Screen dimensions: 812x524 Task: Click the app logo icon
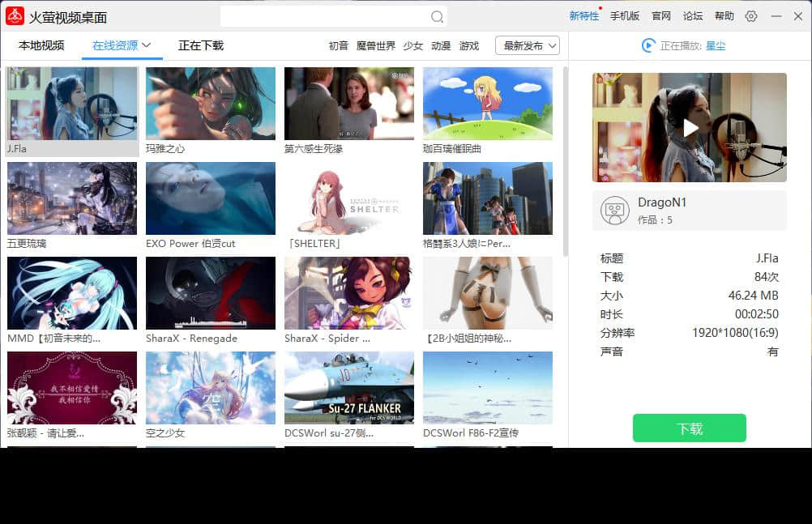coord(15,16)
